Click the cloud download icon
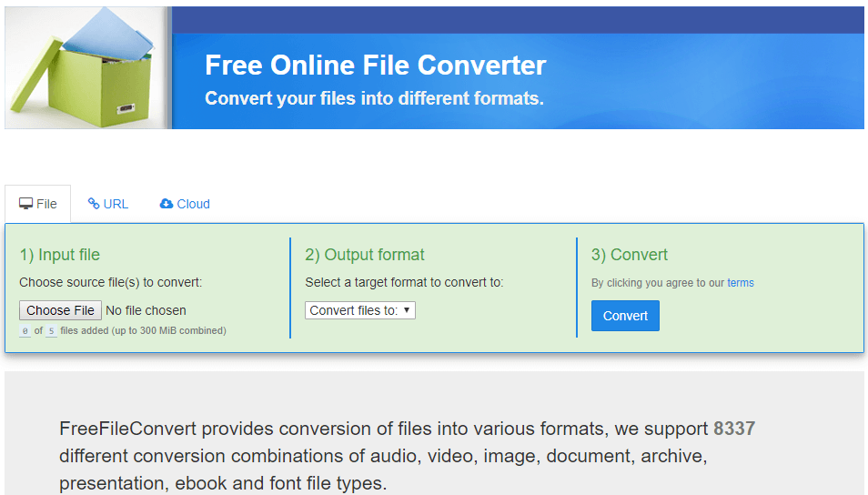 (167, 204)
